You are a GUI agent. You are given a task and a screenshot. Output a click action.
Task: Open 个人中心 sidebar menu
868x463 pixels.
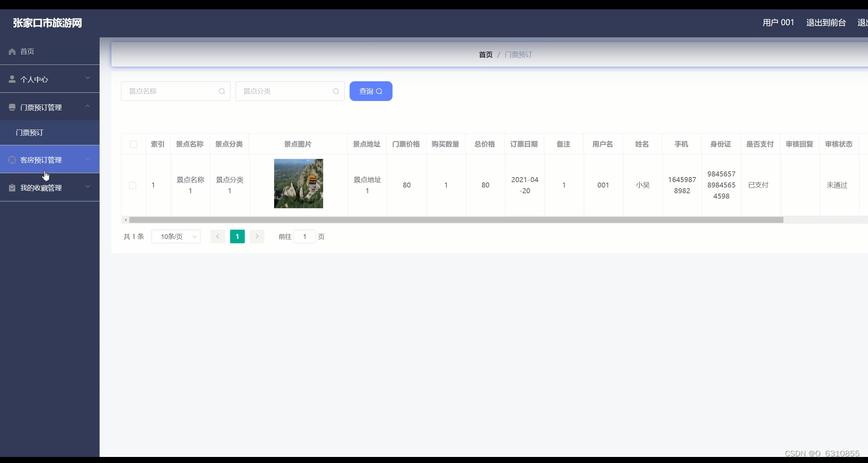(x=49, y=79)
